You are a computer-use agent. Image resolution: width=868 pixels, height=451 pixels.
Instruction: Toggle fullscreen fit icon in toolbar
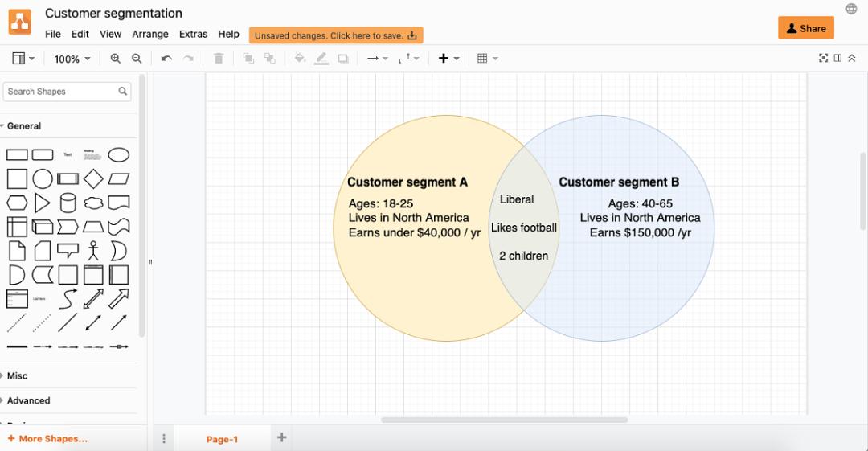click(823, 58)
